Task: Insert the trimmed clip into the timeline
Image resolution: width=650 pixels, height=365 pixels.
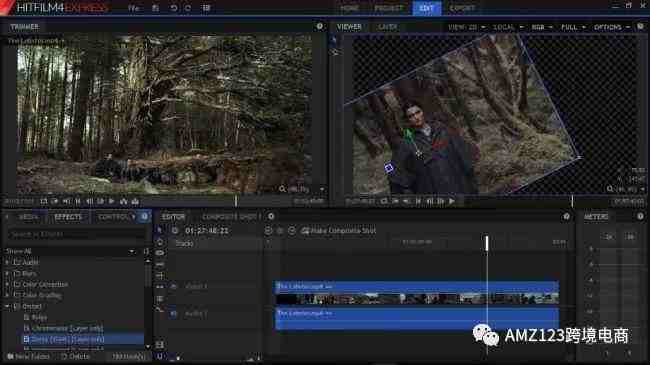Action: tap(124, 201)
